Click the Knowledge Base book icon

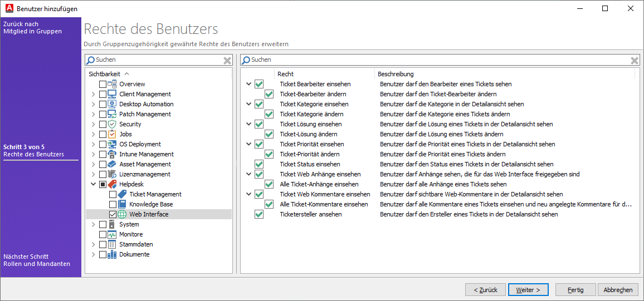(x=122, y=204)
